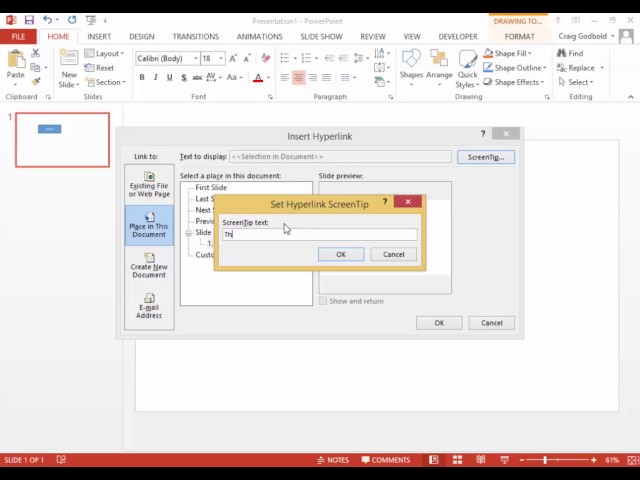The height and width of the screenshot is (480, 640).
Task: Click OK in Insert Hyperlink dialog
Action: 439,323
